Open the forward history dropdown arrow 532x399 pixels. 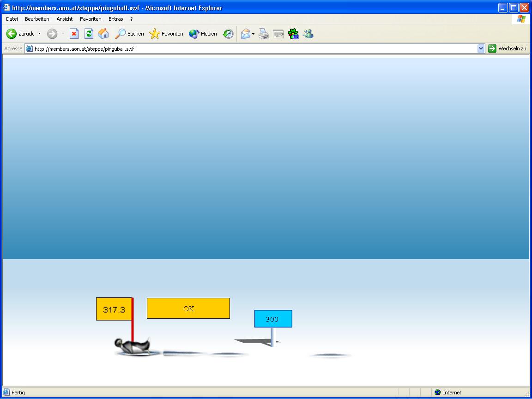tap(63, 34)
